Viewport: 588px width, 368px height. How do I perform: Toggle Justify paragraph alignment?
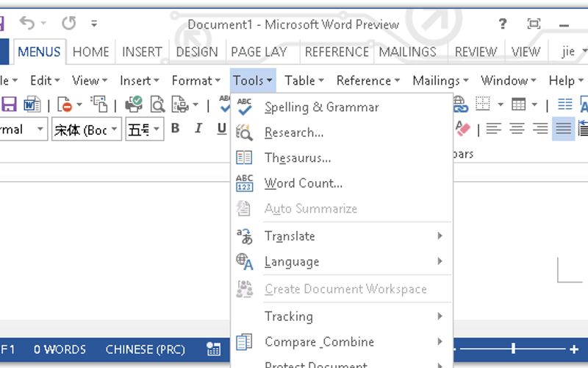pos(563,129)
